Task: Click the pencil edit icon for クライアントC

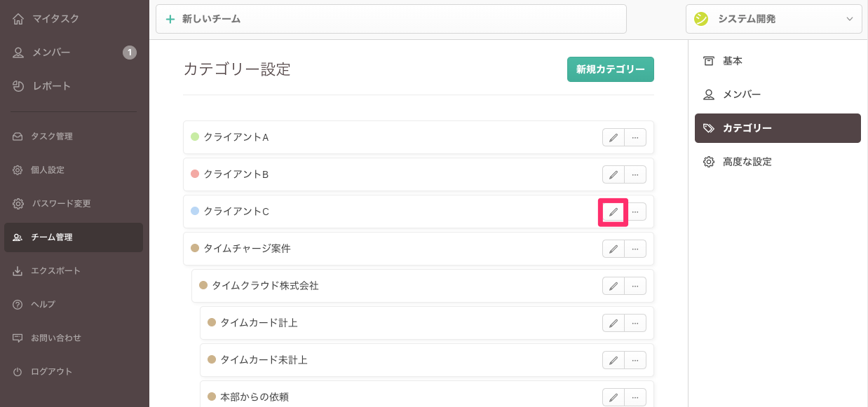Action: click(x=613, y=212)
